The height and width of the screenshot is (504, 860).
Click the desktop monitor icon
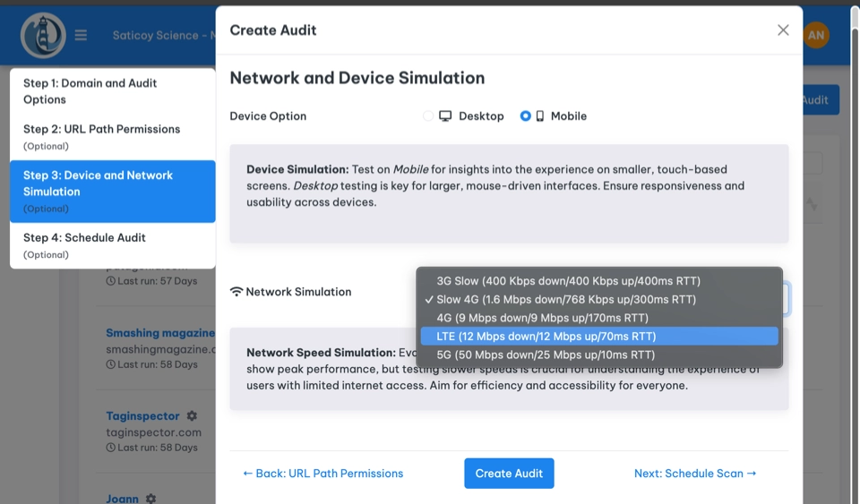pyautogui.click(x=445, y=116)
